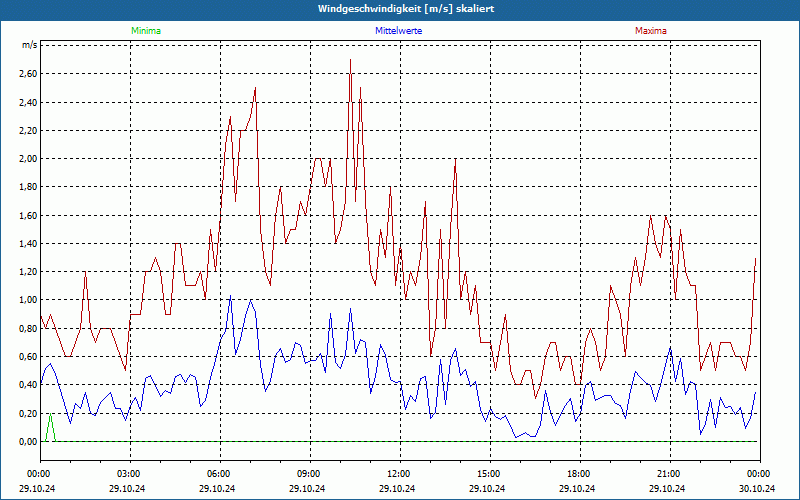Click the 12:00 time axis label
The width and height of the screenshot is (800, 500).
[400, 474]
